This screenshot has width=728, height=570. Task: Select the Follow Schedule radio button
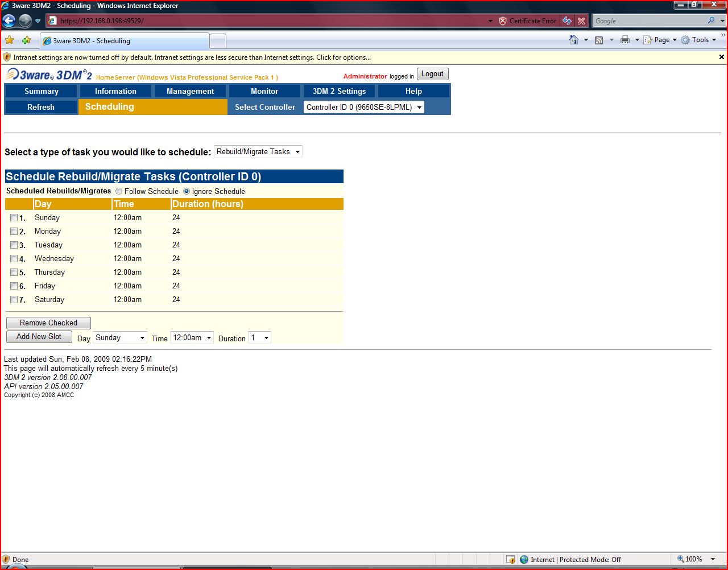pyautogui.click(x=119, y=191)
